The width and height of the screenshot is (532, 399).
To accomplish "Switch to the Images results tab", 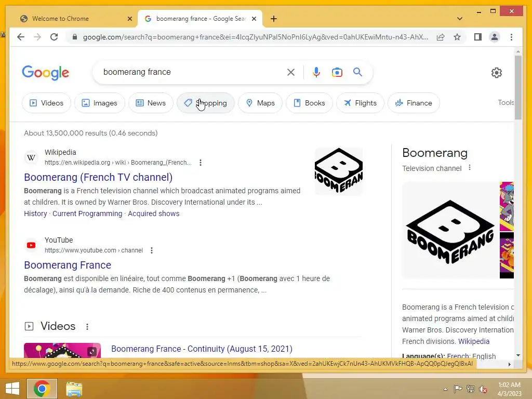I will [x=100, y=103].
